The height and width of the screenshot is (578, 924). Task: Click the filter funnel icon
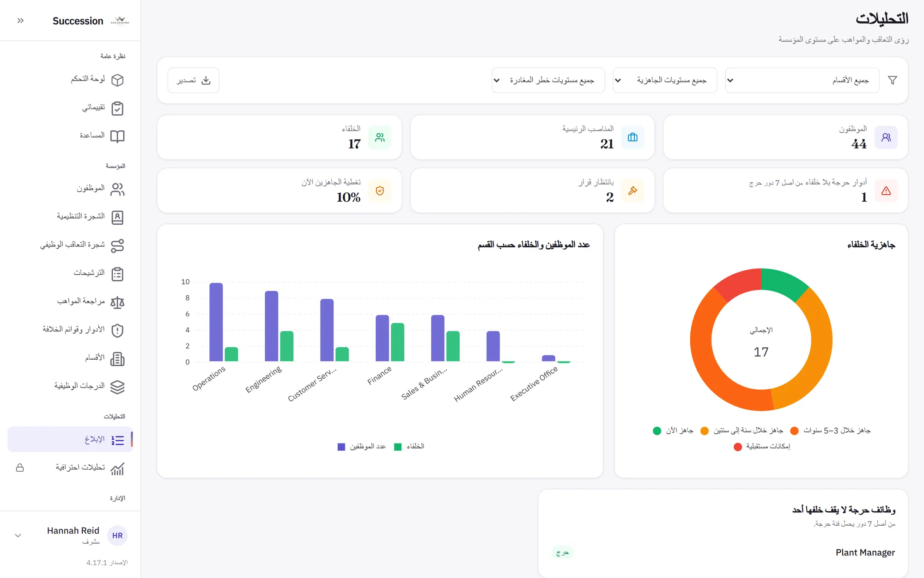coord(893,80)
